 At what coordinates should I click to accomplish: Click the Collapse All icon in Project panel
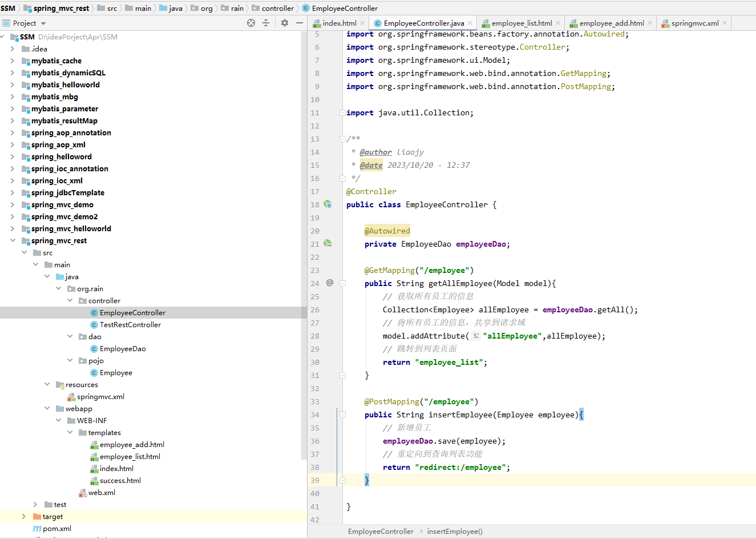266,23
